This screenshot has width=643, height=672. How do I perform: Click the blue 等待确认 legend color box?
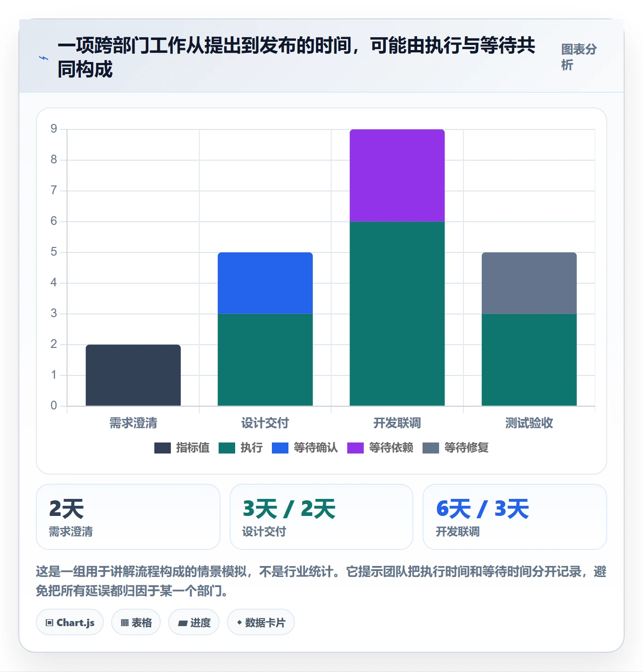point(280,448)
